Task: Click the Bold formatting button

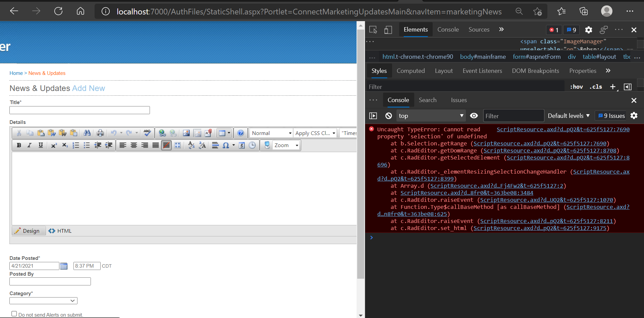Action: point(19,145)
